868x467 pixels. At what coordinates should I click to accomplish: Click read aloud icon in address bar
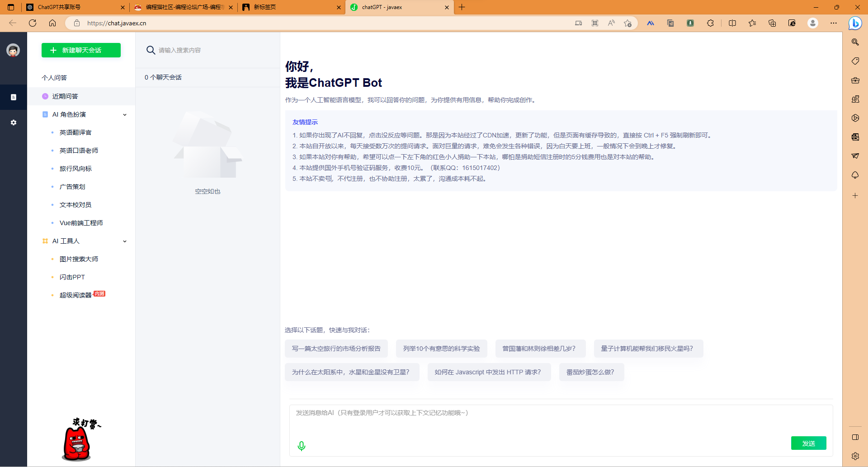click(611, 23)
